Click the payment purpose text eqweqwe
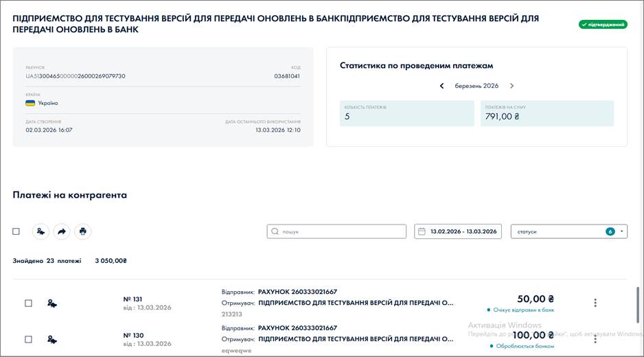 (237, 350)
